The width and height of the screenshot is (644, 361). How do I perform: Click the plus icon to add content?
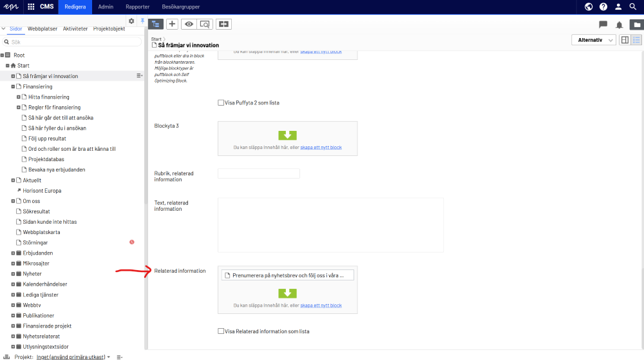point(172,24)
